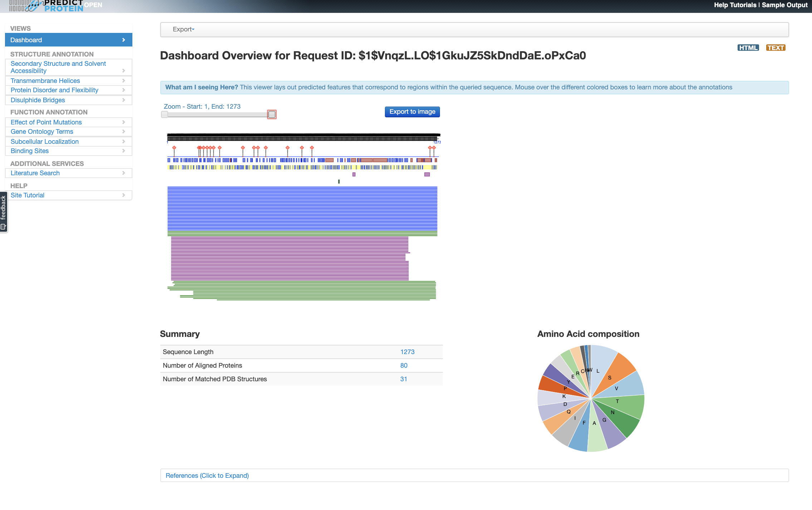The height and width of the screenshot is (510, 812).
Task: Click the small green marker below purple boxes
Action: tap(339, 182)
